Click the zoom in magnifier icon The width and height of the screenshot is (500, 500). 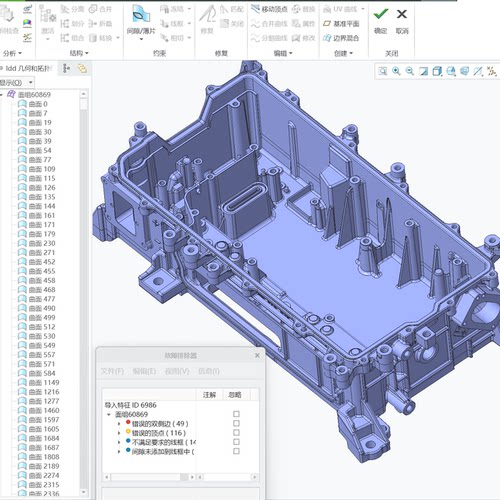[x=396, y=71]
